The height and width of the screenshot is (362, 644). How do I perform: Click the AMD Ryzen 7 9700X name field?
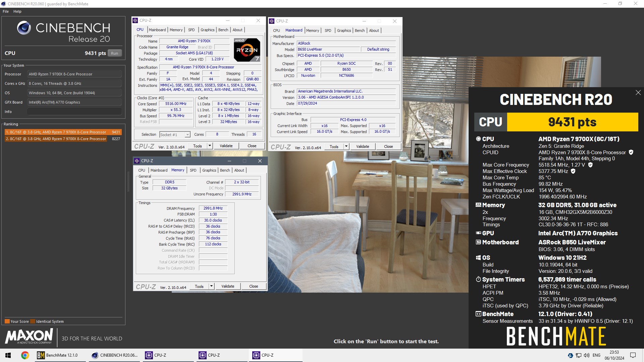pyautogui.click(x=194, y=41)
